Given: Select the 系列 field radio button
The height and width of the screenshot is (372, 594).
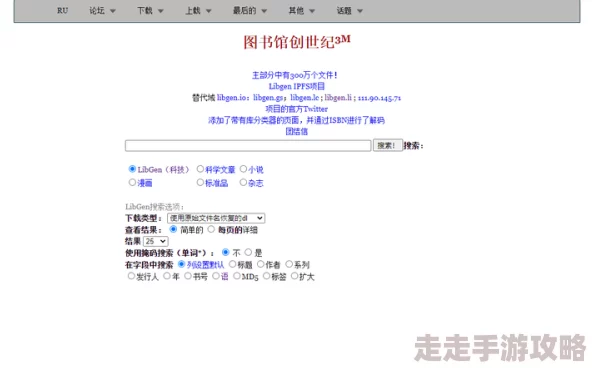Looking at the screenshot, I should tap(289, 264).
